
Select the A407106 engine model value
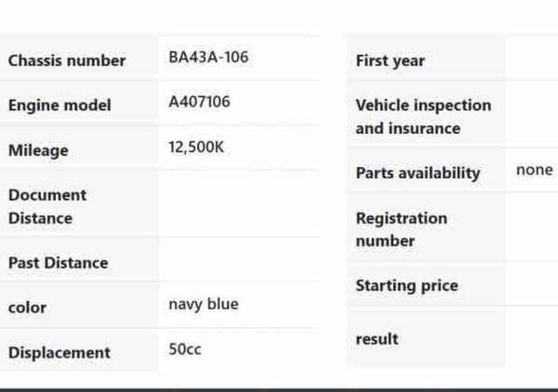click(200, 102)
